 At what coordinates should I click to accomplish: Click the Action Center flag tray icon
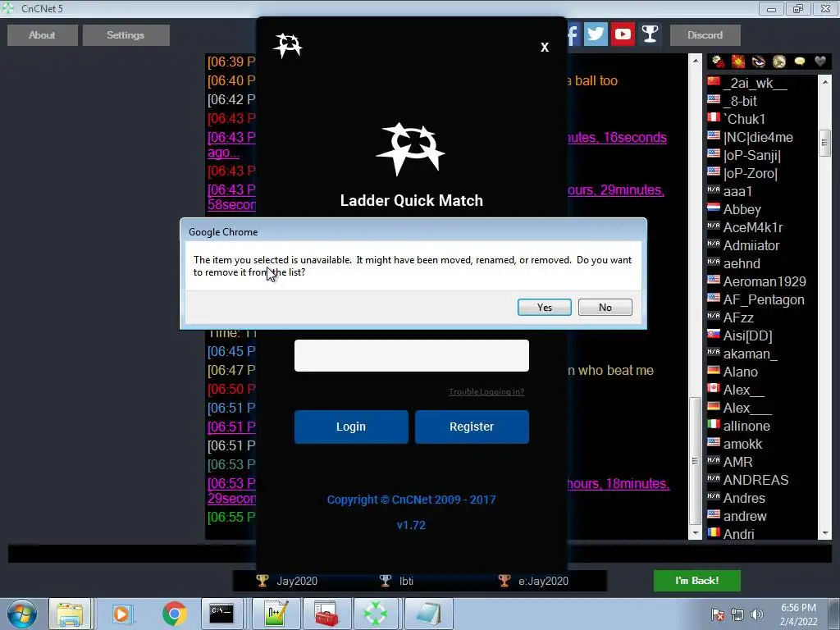click(718, 614)
